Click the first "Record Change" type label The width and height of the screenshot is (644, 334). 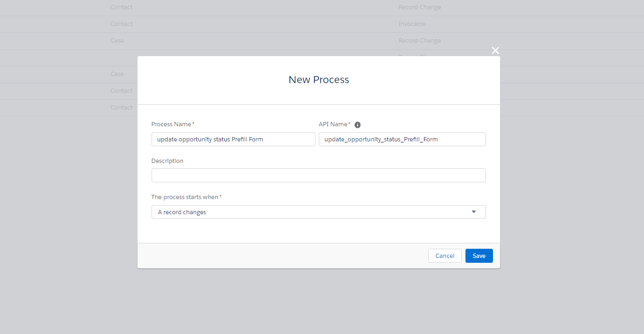420,7
